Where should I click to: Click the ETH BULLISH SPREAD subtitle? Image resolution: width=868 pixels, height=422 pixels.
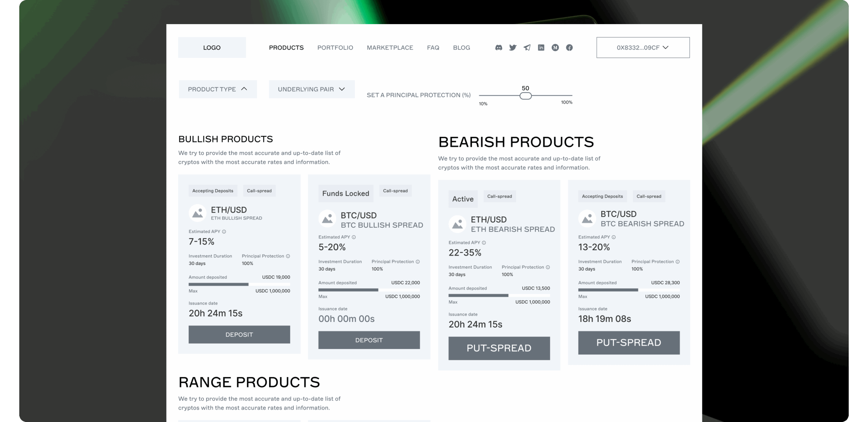coord(236,218)
